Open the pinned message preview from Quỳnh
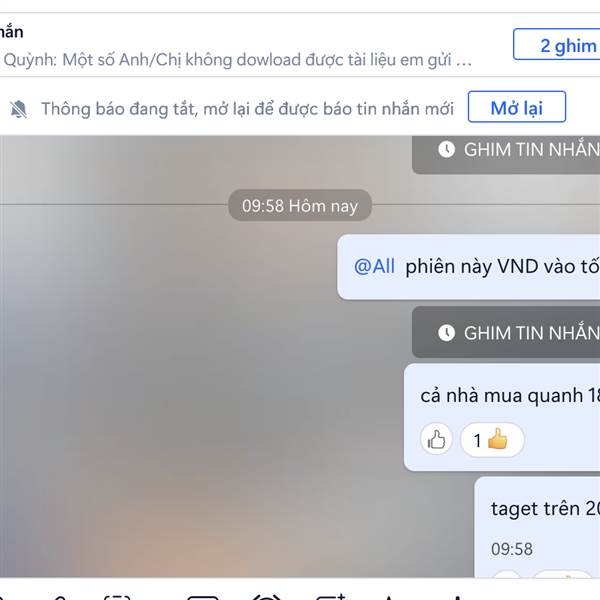This screenshot has height=600, width=600. (237, 60)
